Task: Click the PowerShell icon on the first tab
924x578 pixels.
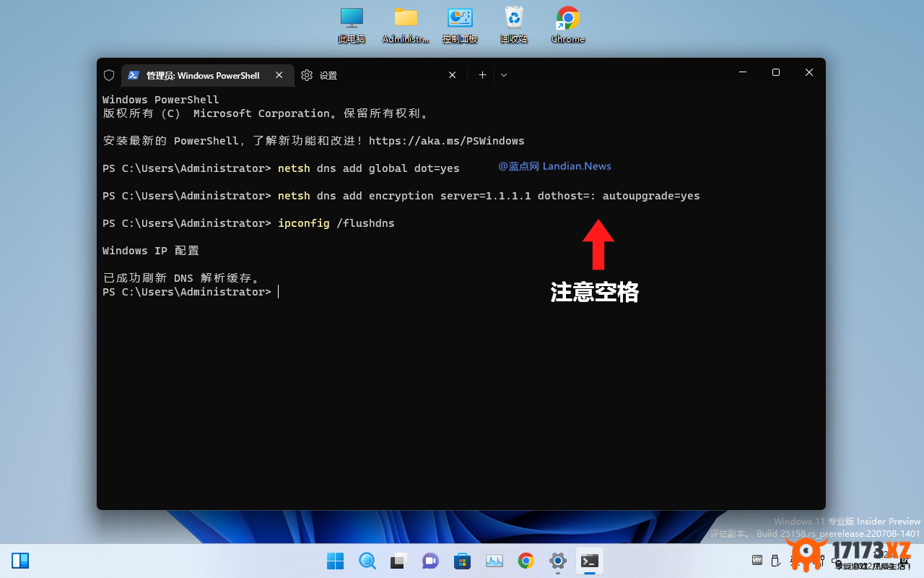Action: (x=134, y=75)
